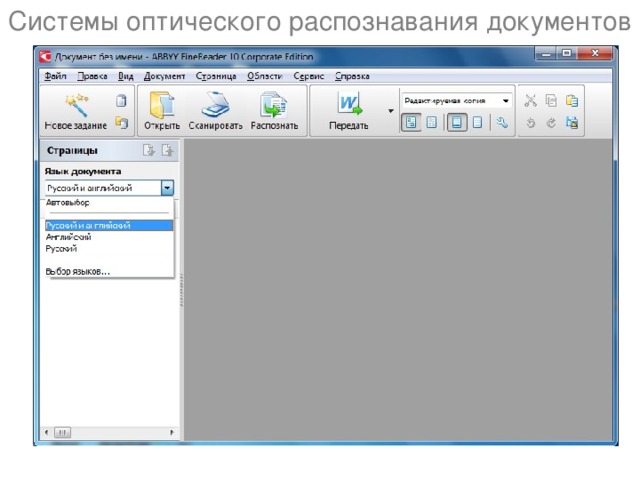Click the new document icon beside Новое задание
The height and width of the screenshot is (480, 640).
[x=121, y=100]
